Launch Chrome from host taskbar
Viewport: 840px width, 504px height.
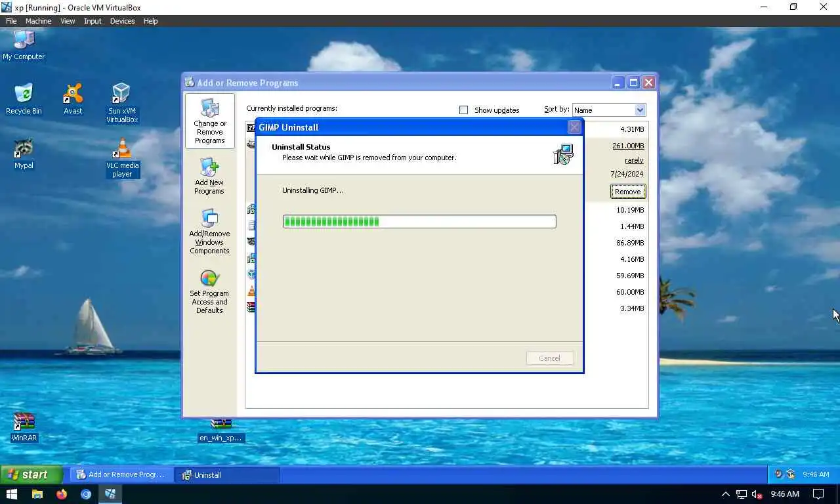click(86, 493)
